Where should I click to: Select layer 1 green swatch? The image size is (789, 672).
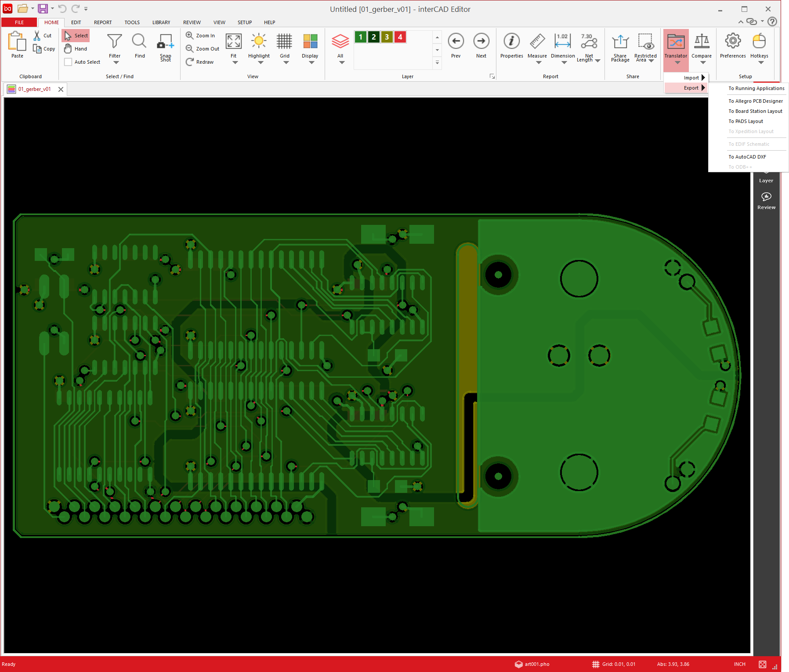360,37
